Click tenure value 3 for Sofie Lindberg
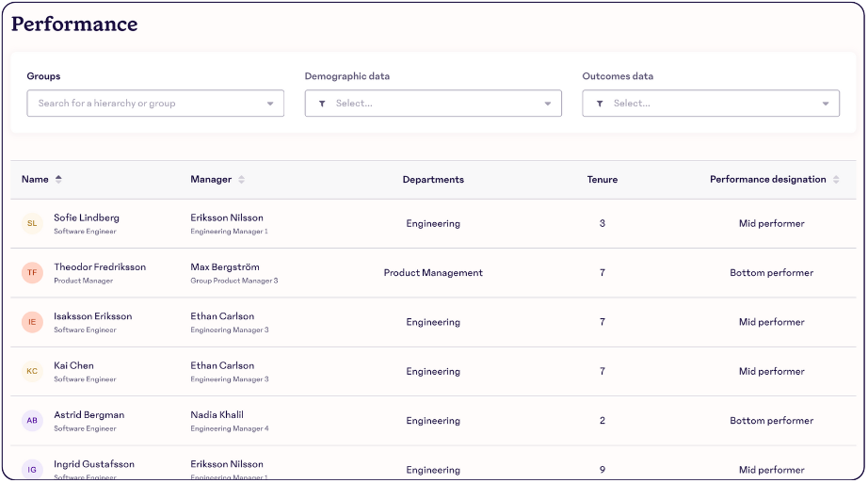868x483 pixels. point(603,223)
